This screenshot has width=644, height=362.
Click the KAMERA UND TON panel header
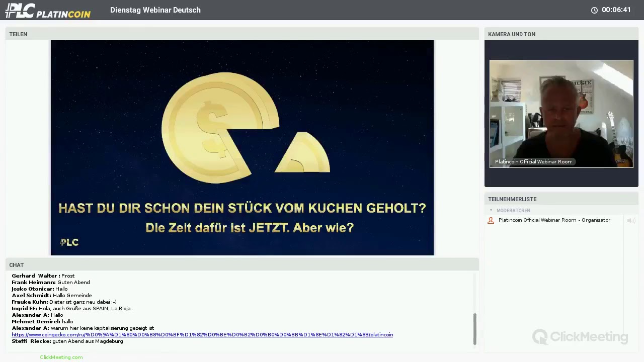pos(561,34)
